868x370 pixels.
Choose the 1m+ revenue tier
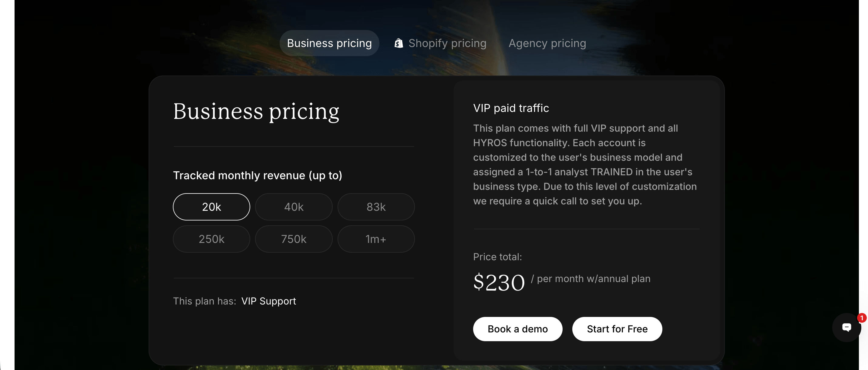[376, 239]
